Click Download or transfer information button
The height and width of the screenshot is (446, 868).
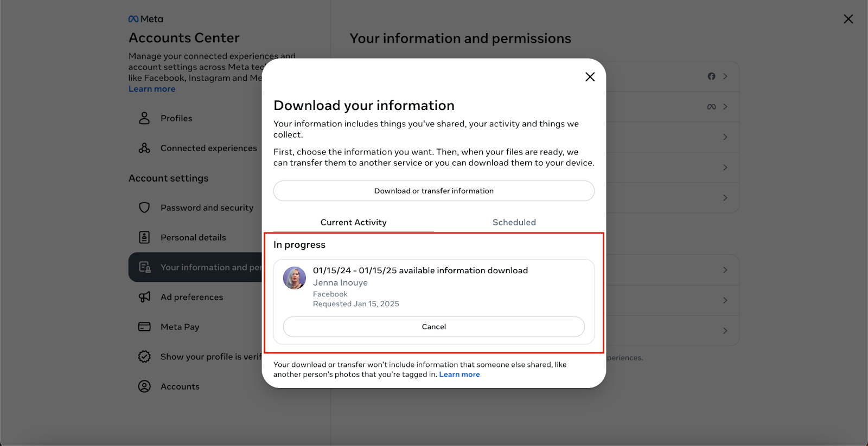point(434,191)
